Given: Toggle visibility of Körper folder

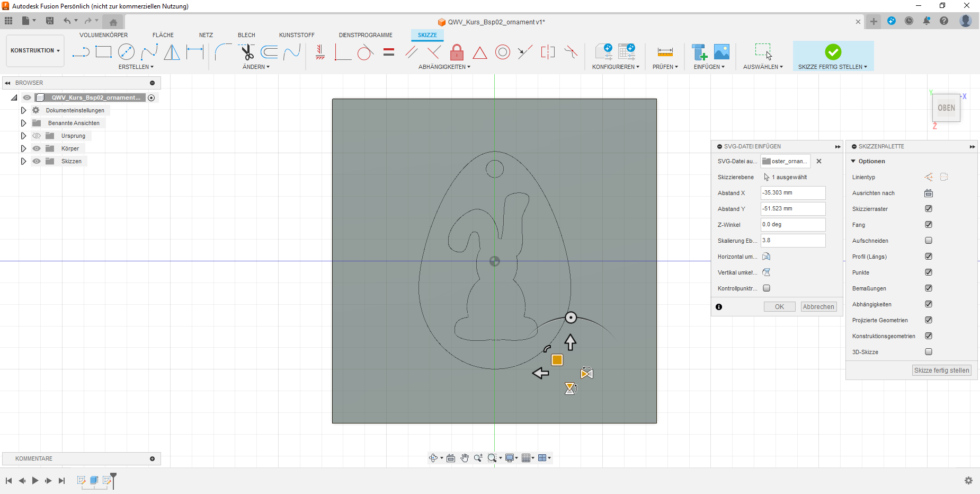Looking at the screenshot, I should (37, 148).
